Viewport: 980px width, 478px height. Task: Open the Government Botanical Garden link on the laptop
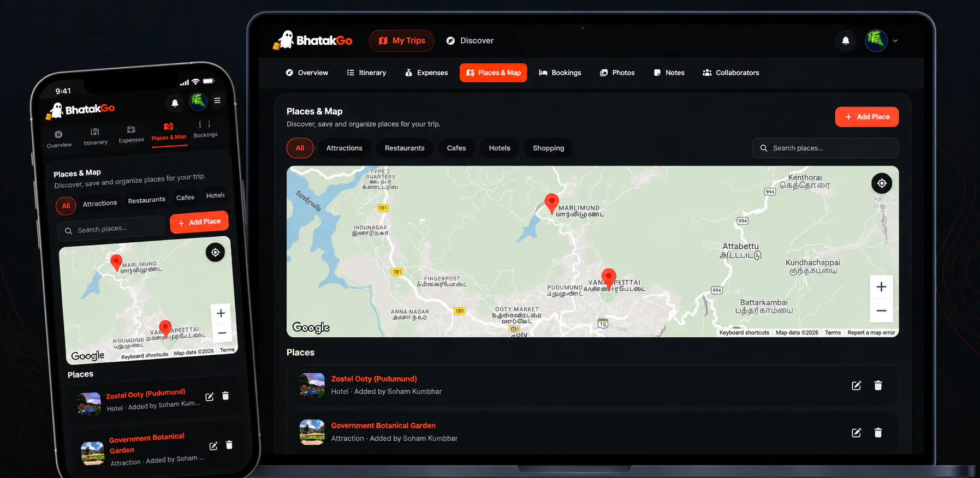(383, 426)
